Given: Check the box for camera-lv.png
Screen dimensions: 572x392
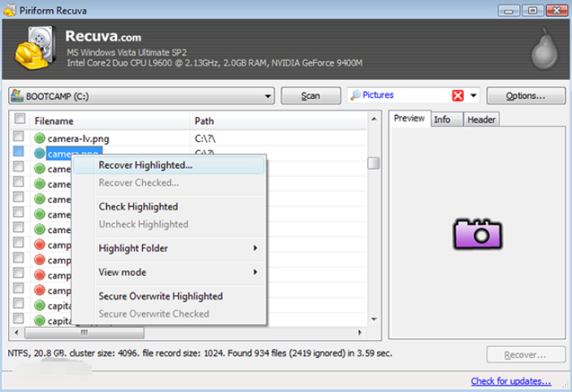Looking at the screenshot, I should click(18, 136).
